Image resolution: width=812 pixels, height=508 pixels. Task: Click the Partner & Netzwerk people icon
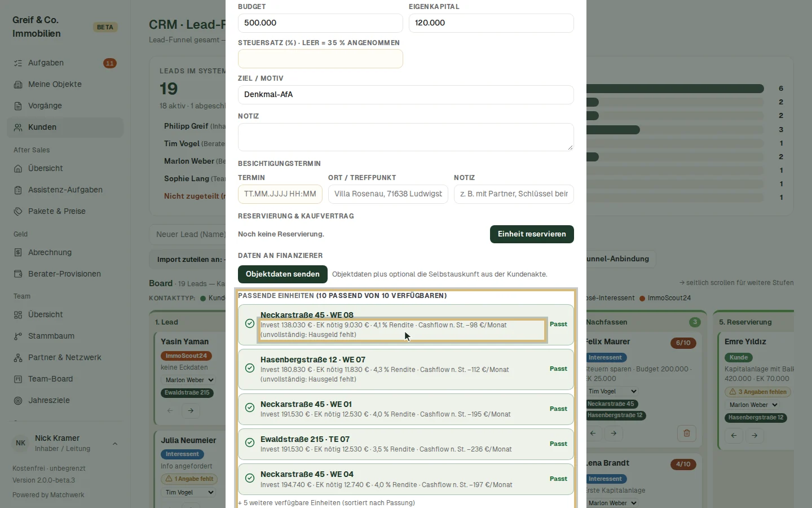(18, 358)
